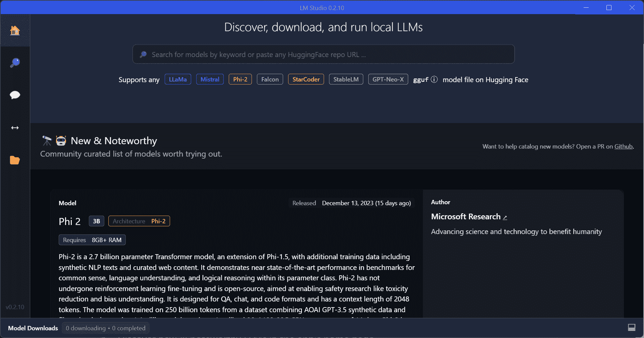This screenshot has width=644, height=338.
Task: Open the Local Server panel
Action: click(x=15, y=127)
